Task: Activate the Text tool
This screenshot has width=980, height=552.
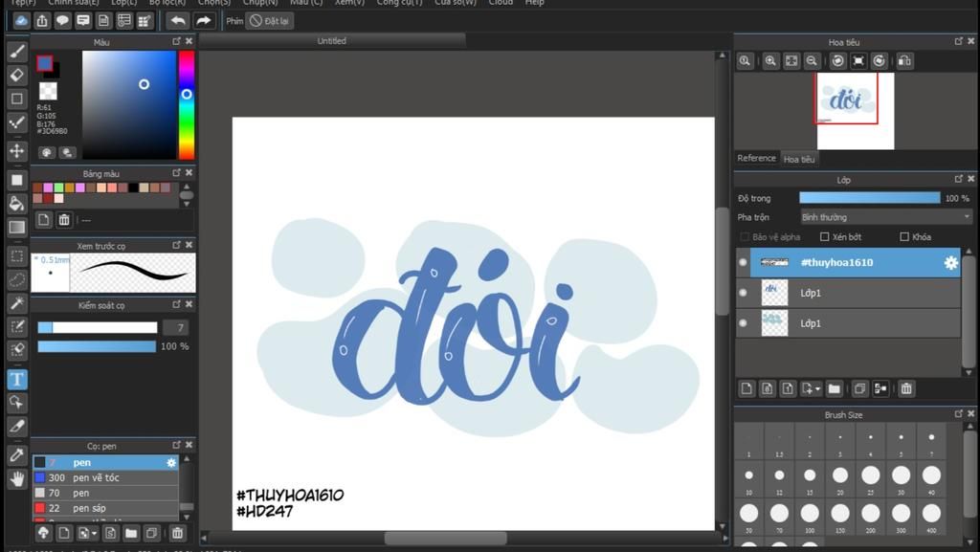Action: tap(17, 379)
